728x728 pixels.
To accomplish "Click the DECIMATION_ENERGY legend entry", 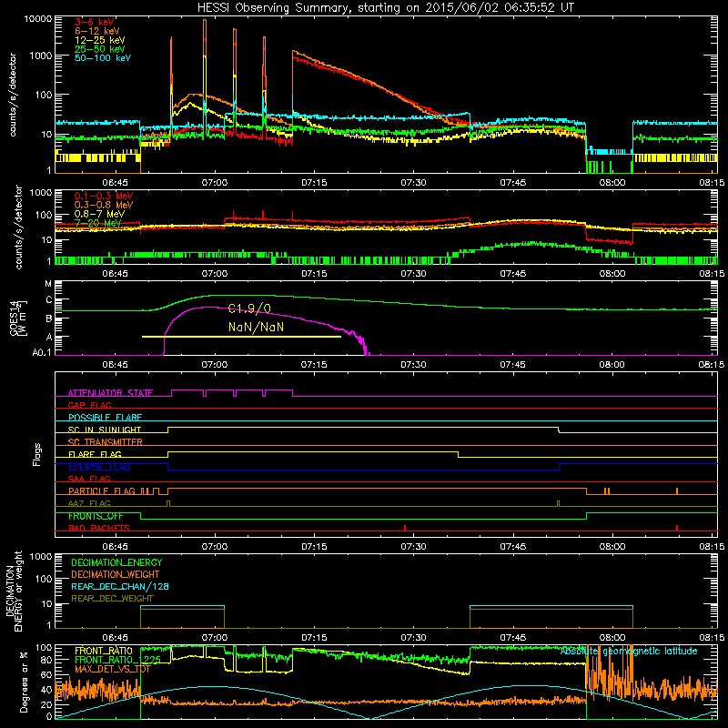I will click(x=116, y=562).
